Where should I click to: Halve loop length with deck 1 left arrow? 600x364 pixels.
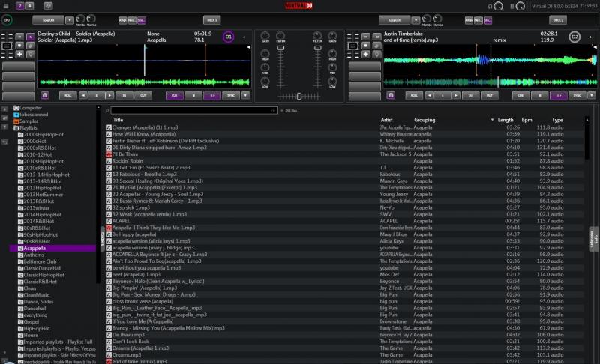[83, 95]
